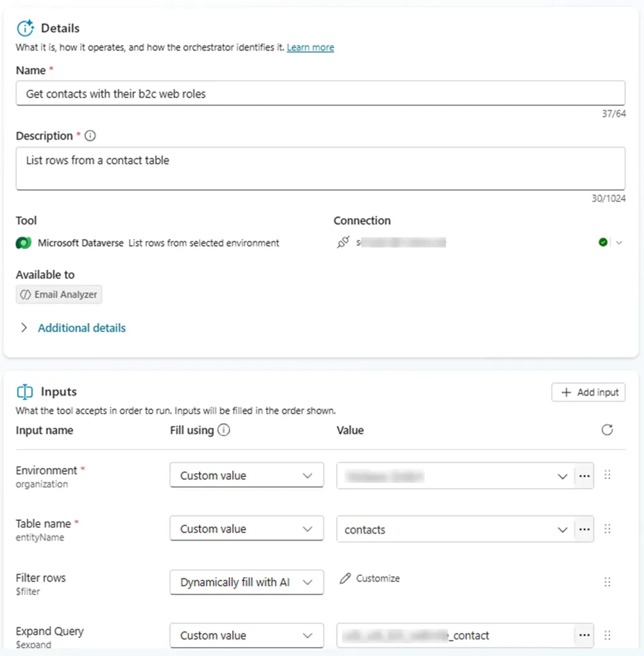This screenshot has height=656, width=644.
Task: Open ellipsis menu for Expand Query value
Action: pos(584,635)
